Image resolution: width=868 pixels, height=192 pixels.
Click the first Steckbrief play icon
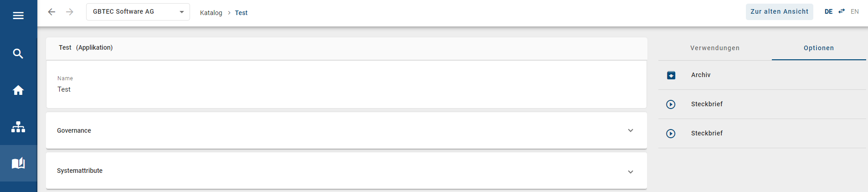point(671,104)
